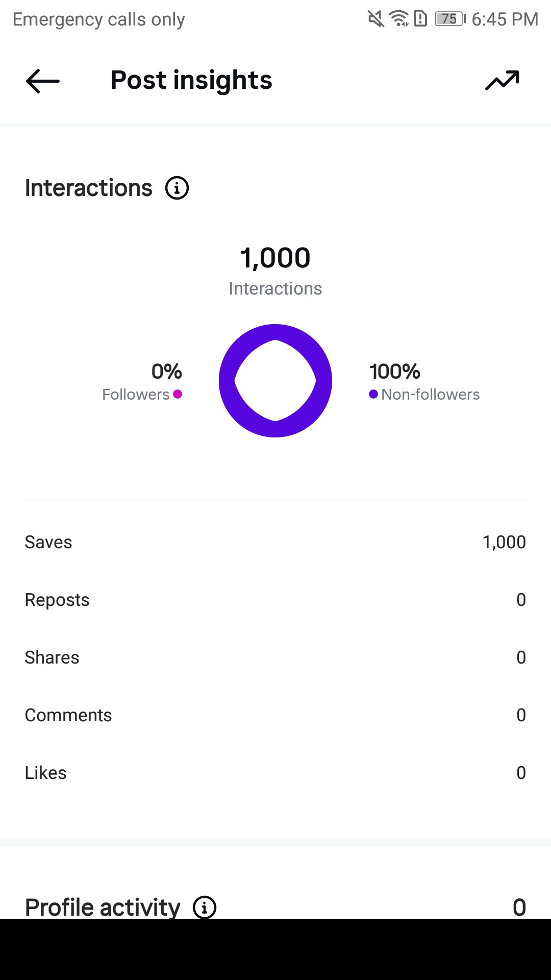The image size is (551, 980).
Task: Tap the 0% Followers label
Action: click(142, 382)
